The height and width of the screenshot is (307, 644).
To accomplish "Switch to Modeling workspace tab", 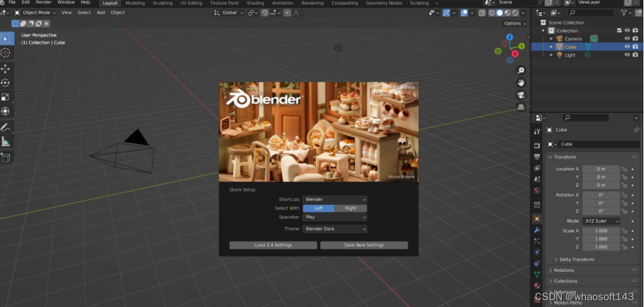I will 135,3.
